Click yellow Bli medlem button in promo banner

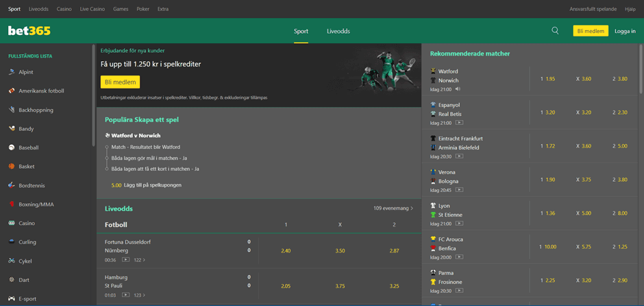(120, 82)
